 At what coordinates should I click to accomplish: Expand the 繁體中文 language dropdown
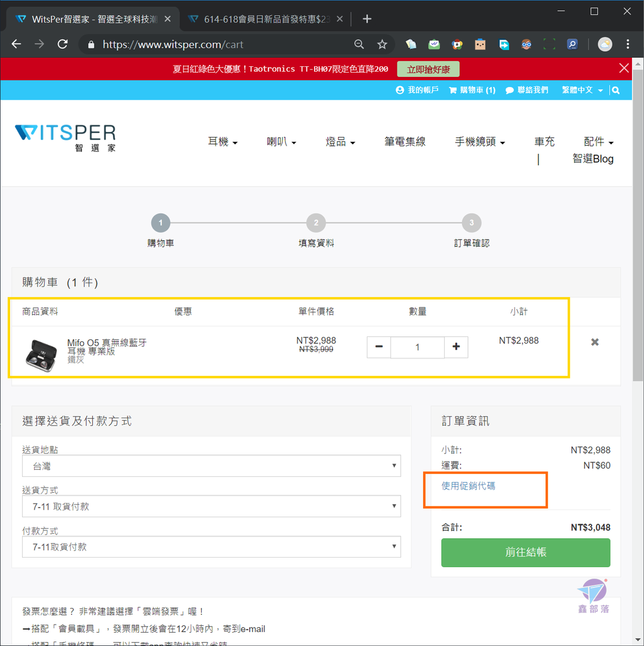(582, 90)
